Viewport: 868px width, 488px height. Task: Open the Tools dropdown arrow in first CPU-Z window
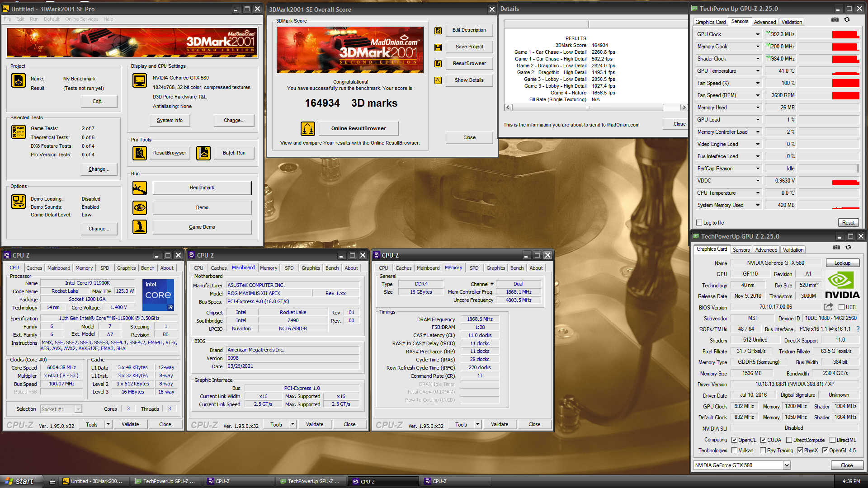click(108, 424)
